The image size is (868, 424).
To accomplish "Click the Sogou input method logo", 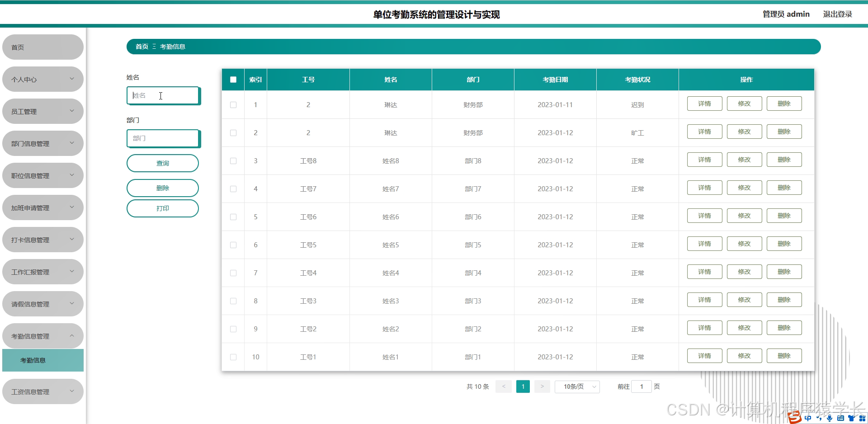I will [794, 418].
